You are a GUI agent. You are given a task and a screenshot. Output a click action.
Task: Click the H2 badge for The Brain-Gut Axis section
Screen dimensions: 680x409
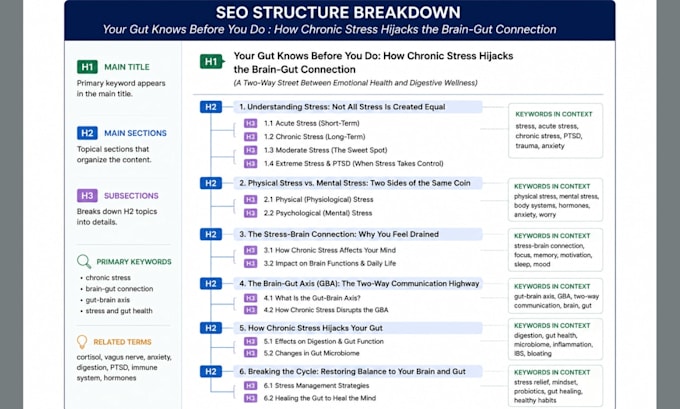(x=211, y=284)
